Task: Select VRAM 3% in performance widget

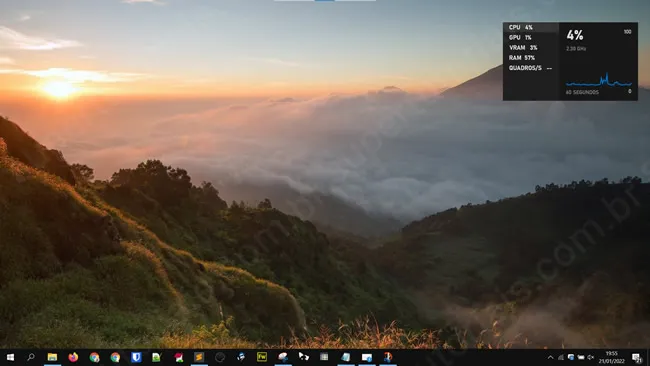Action: coord(531,48)
